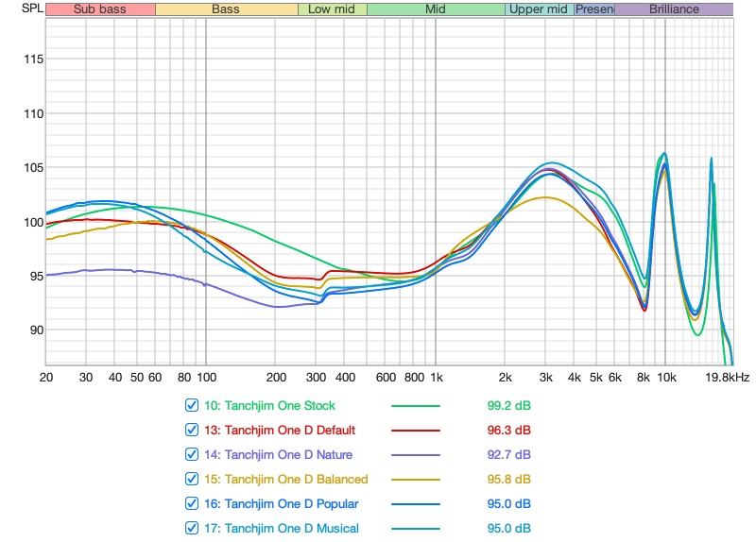Viewport: 756px width, 542px height.
Task: Select the Sub bass frequency band label
Action: (x=100, y=9)
